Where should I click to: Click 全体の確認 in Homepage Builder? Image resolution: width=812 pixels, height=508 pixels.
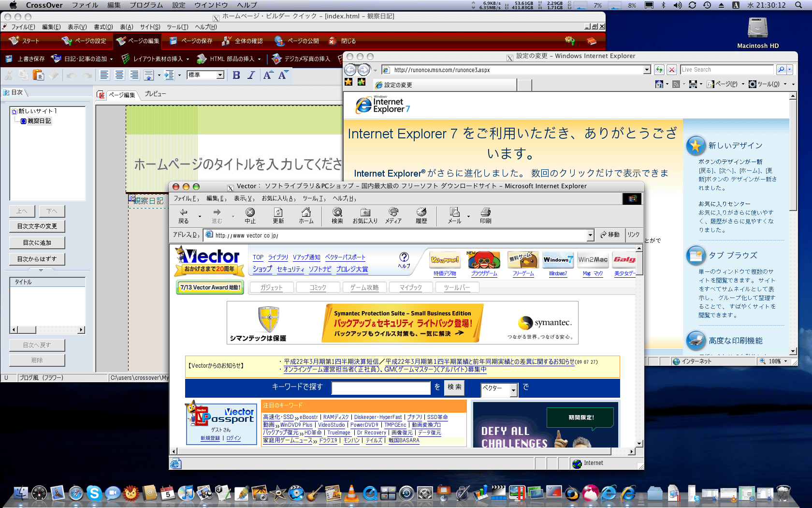pyautogui.click(x=242, y=41)
